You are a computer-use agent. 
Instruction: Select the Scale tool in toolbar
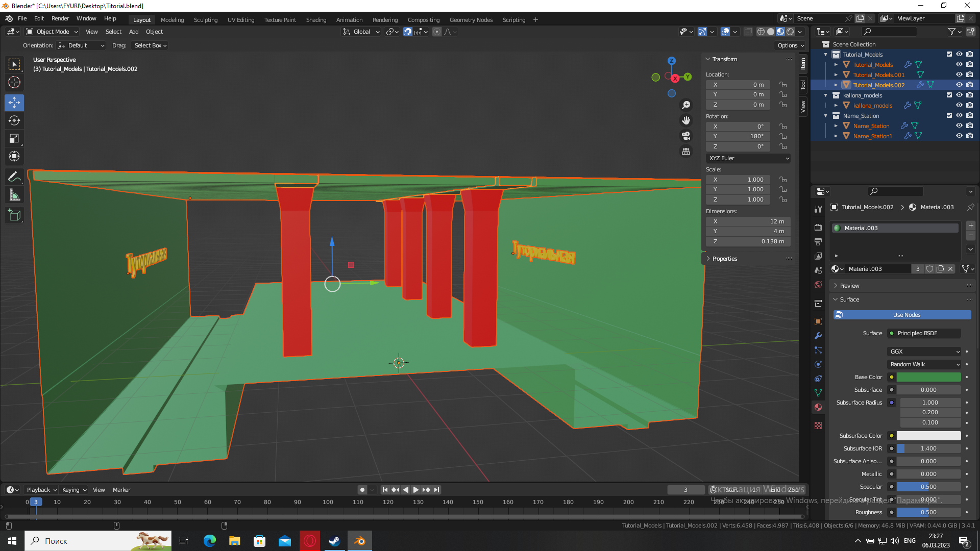(14, 139)
